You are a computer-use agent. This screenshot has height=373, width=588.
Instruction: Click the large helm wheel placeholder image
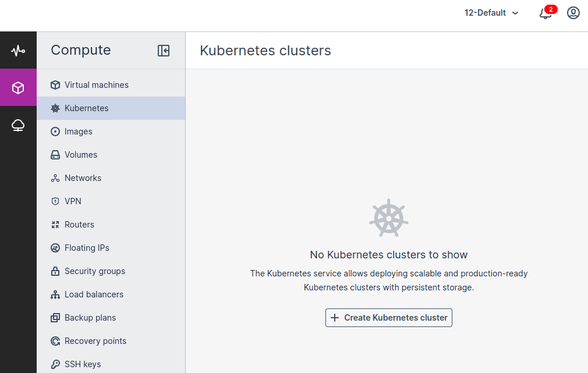tap(389, 218)
